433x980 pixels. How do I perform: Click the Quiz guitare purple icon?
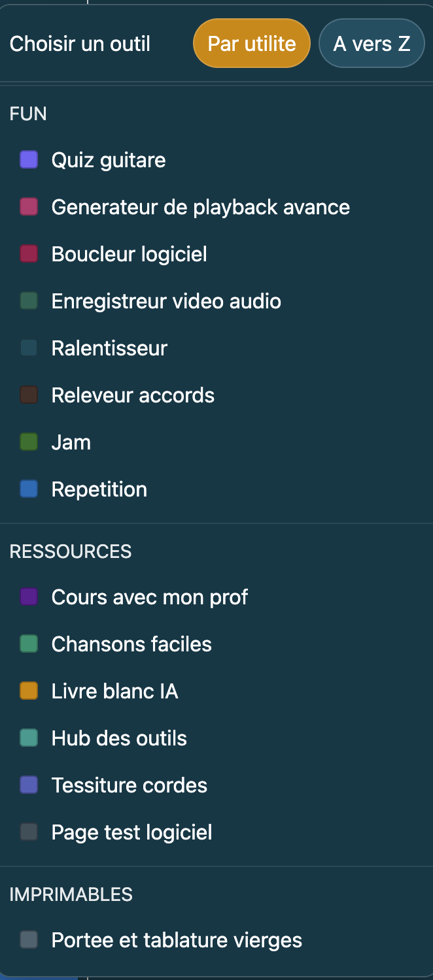click(x=29, y=159)
